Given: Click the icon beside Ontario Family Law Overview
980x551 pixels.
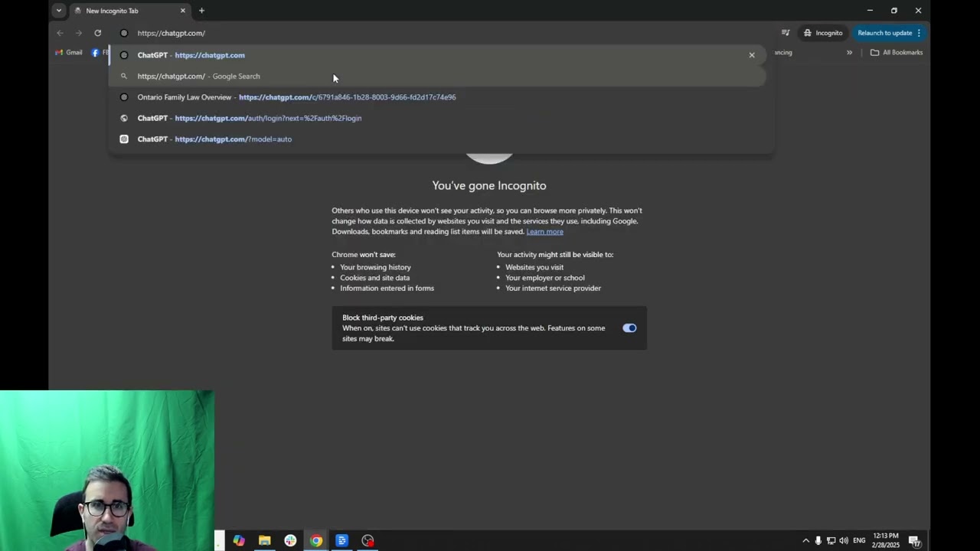Looking at the screenshot, I should (124, 97).
